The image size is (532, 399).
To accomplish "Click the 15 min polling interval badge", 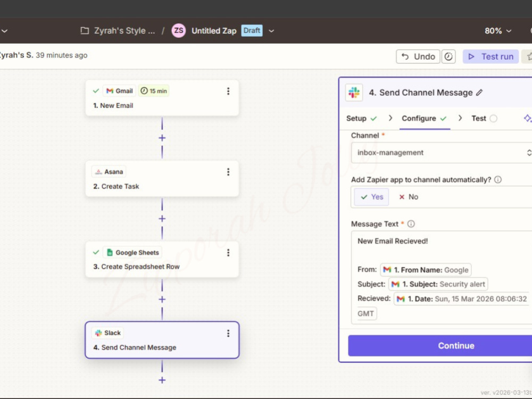I will click(154, 91).
